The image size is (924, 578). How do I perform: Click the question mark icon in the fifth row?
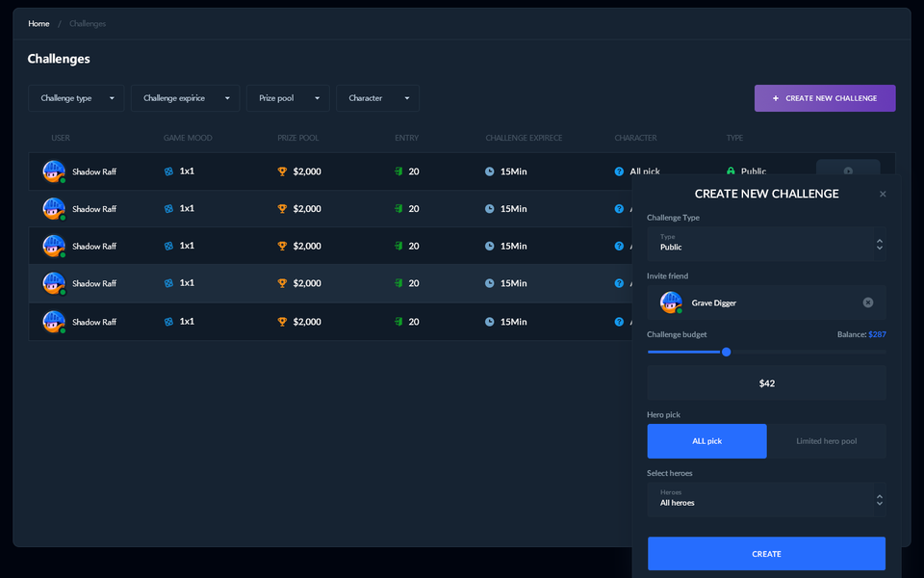(619, 322)
